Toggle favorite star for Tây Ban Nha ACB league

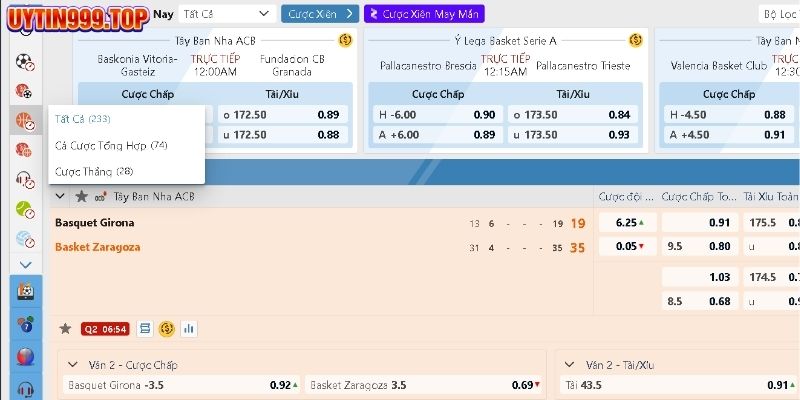(81, 196)
